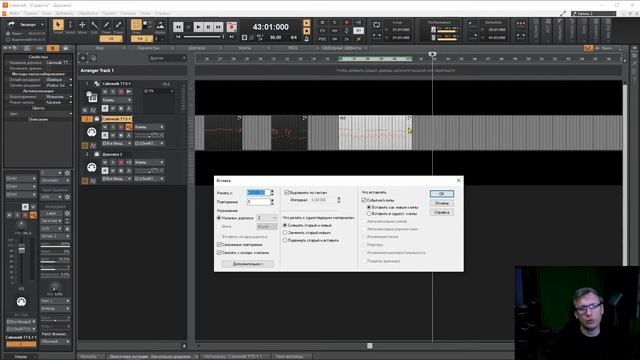Viewport: 640px width, 360px height.
Task: Click the Stop transport button
Action: (188, 27)
